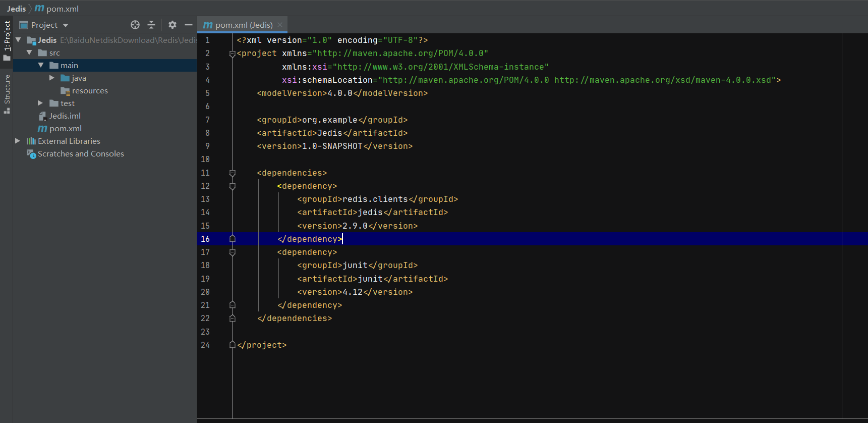Screen dimensions: 868x423
Task: Click the java folder icon
Action: coord(65,78)
